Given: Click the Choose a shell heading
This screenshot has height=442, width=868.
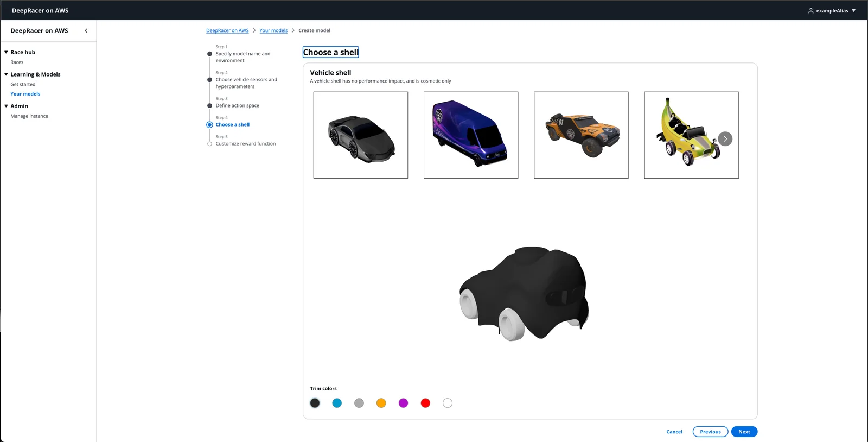Looking at the screenshot, I should pyautogui.click(x=330, y=52).
